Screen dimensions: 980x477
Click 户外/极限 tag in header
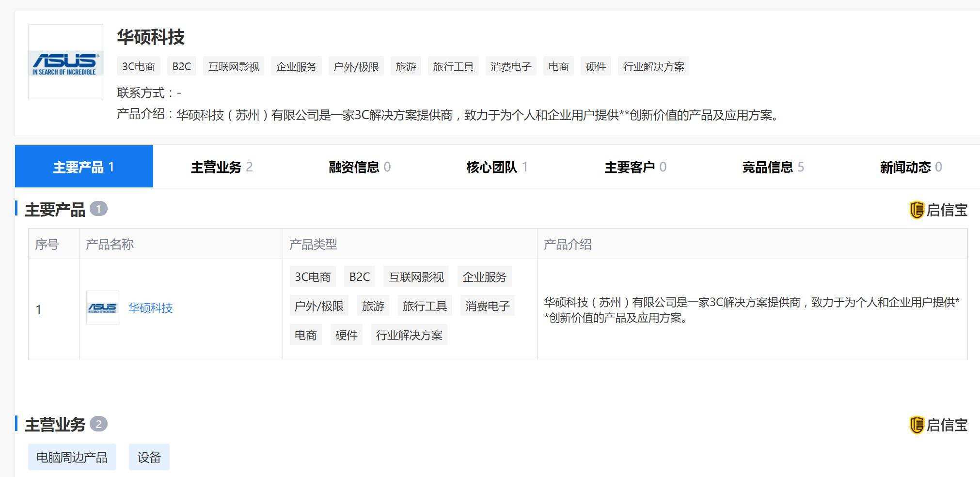(x=356, y=66)
